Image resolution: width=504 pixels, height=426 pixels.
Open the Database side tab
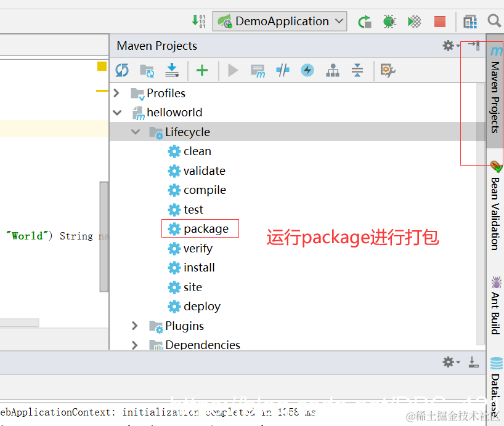click(x=495, y=388)
